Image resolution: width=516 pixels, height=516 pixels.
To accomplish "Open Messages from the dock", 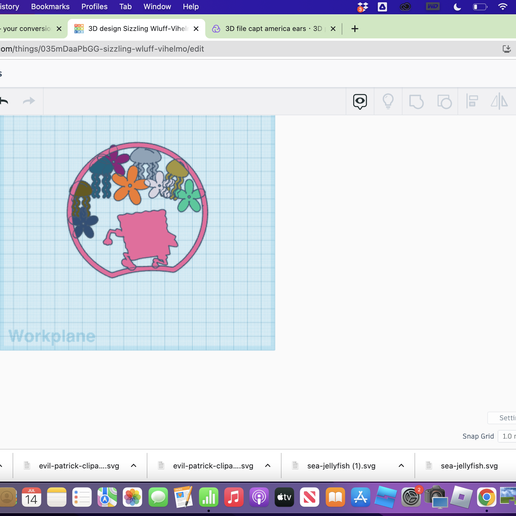I will point(158,497).
